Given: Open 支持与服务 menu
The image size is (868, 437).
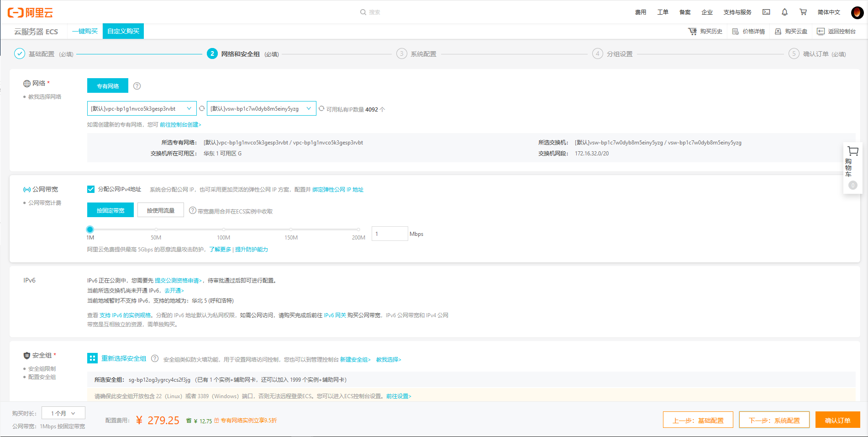Looking at the screenshot, I should click(x=737, y=12).
